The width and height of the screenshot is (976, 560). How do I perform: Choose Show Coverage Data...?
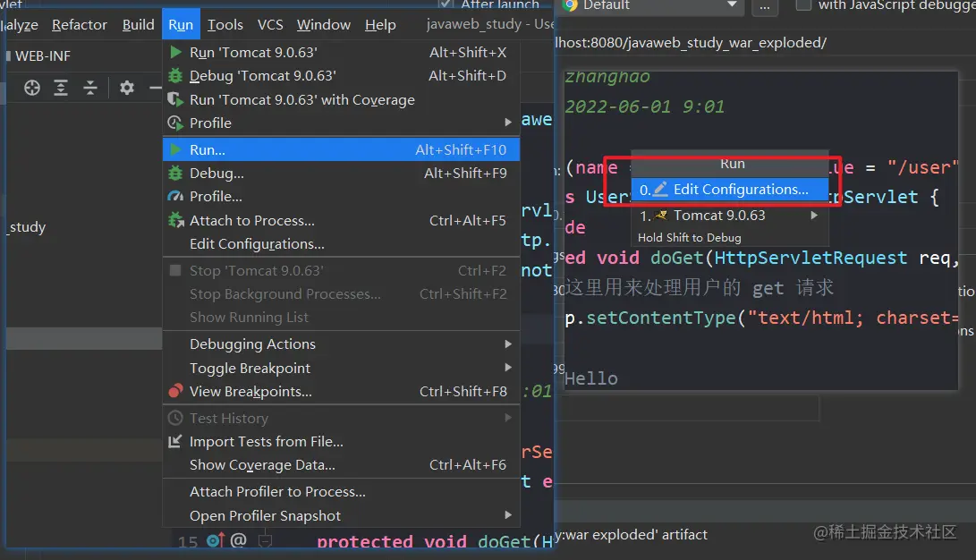point(341,465)
